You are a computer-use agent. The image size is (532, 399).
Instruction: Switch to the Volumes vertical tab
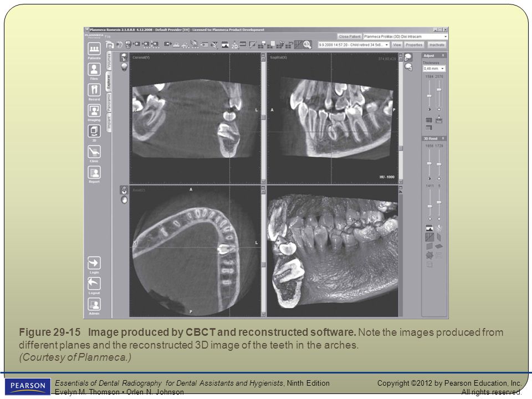pos(109,61)
